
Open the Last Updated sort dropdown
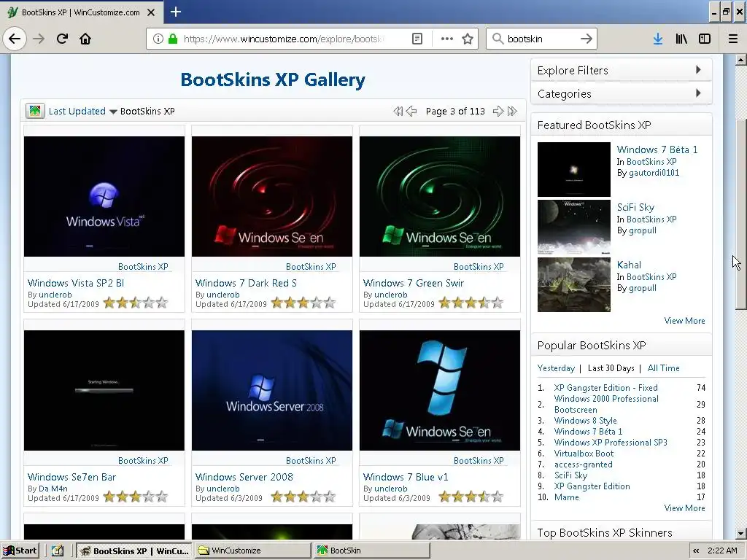pos(82,111)
